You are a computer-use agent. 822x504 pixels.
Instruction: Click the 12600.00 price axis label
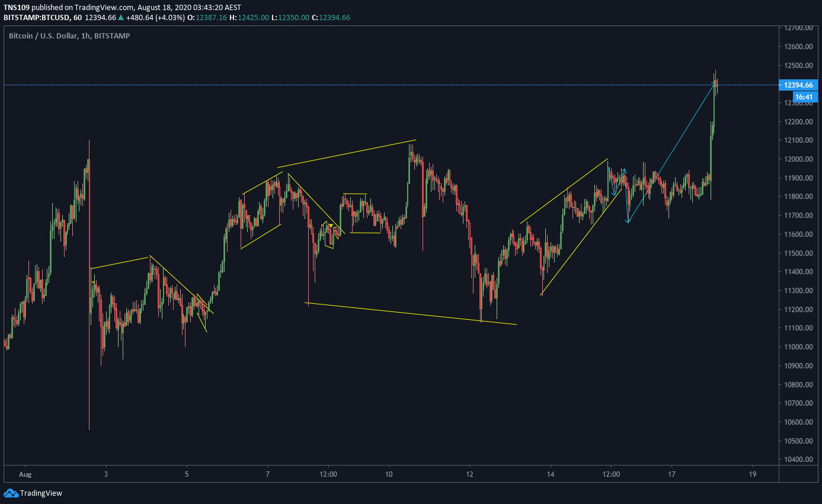click(799, 47)
